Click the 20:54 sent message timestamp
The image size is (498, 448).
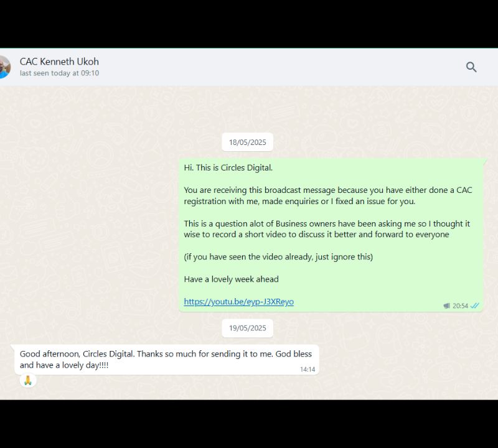(x=460, y=306)
